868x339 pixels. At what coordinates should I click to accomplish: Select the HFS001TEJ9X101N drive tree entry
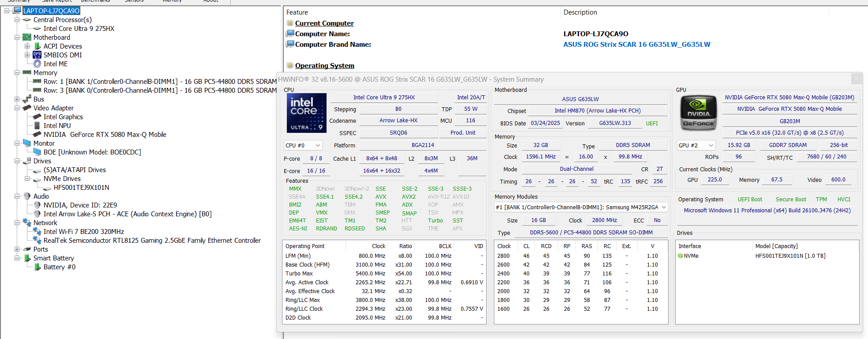tap(82, 188)
